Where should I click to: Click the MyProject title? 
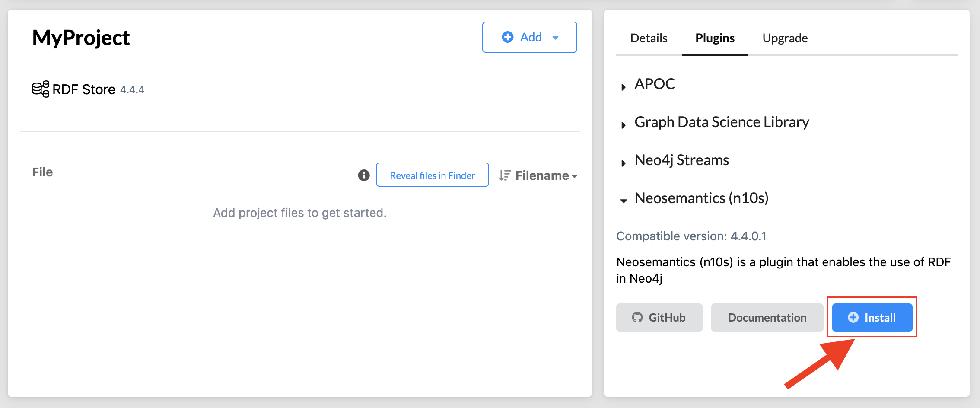coord(81,38)
